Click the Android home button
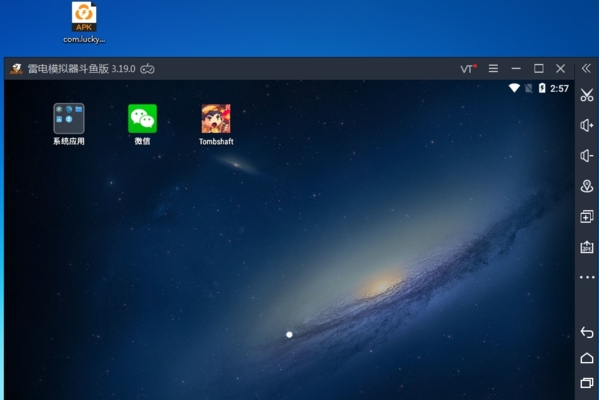This screenshot has width=599, height=400. (x=587, y=358)
